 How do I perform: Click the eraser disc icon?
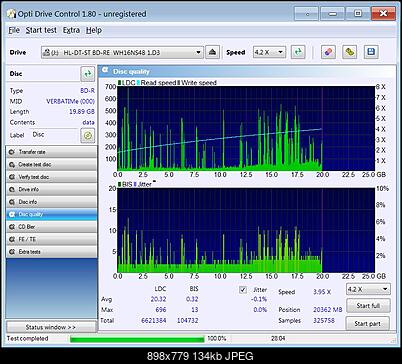pos(328,52)
